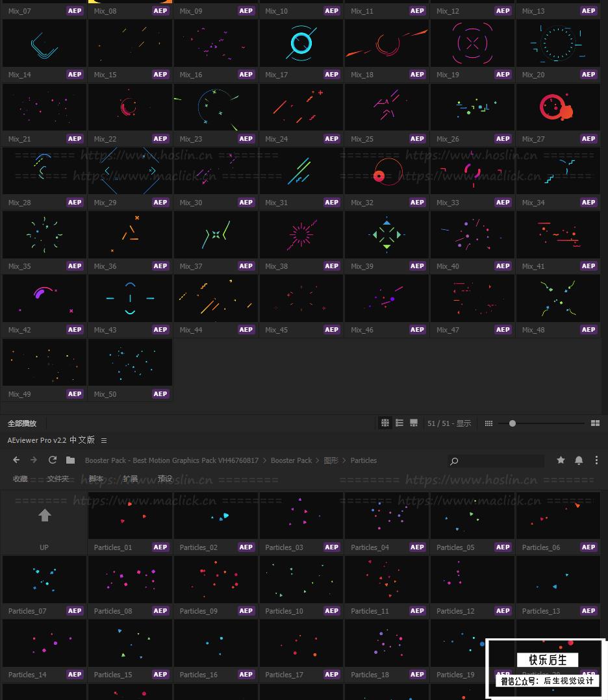The height and width of the screenshot is (700, 608).
Task: Click the magnifier search icon
Action: click(x=454, y=461)
